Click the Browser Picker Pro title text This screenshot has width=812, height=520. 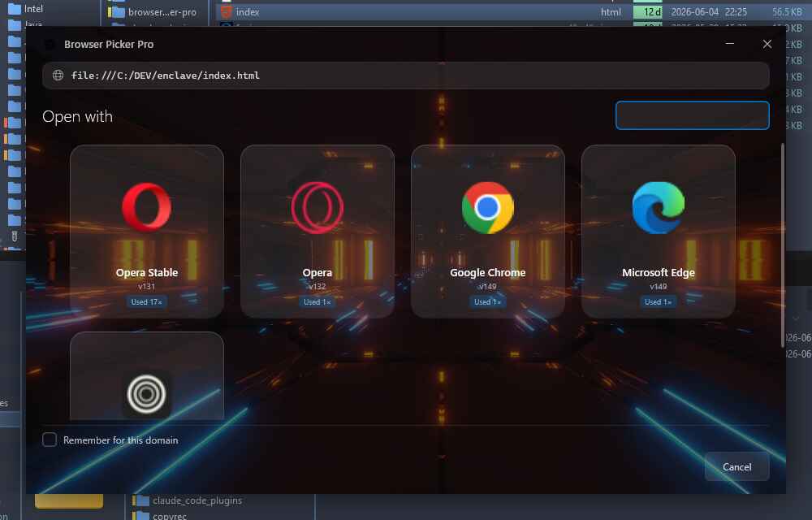[x=109, y=45]
